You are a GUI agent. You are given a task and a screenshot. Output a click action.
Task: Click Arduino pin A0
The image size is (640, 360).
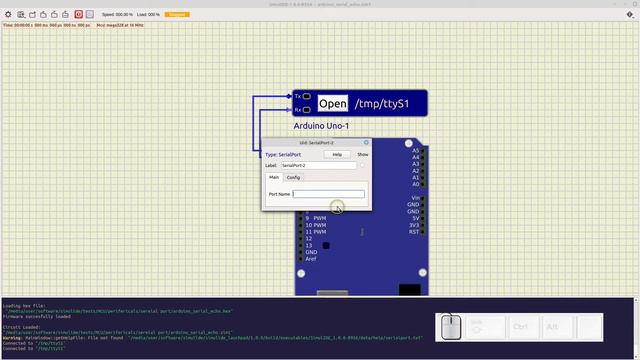pos(423,184)
